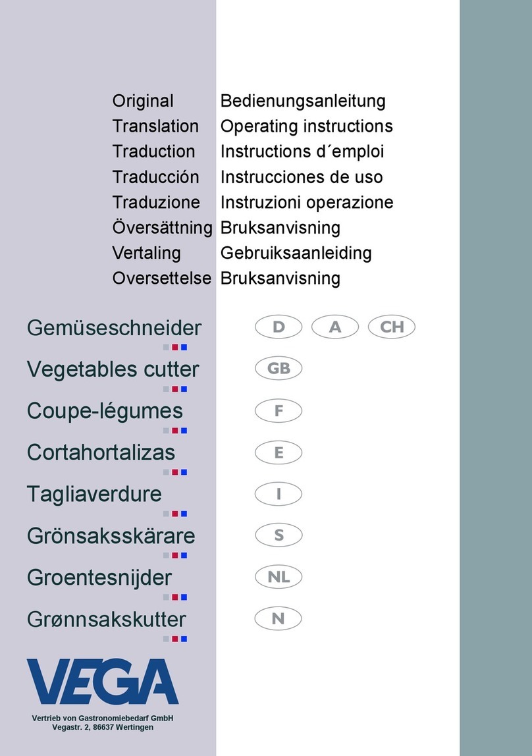Click the N language oval badge
This screenshot has height=756, width=532.
click(278, 618)
